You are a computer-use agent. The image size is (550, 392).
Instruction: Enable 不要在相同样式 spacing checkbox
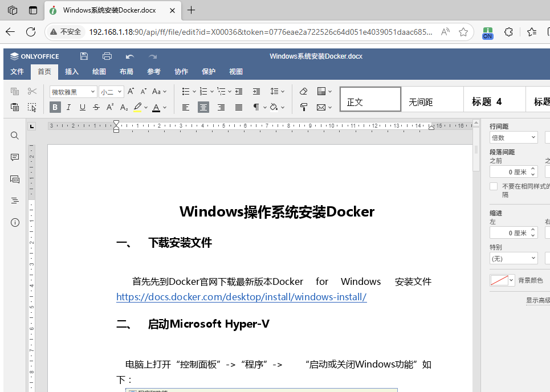click(x=494, y=186)
